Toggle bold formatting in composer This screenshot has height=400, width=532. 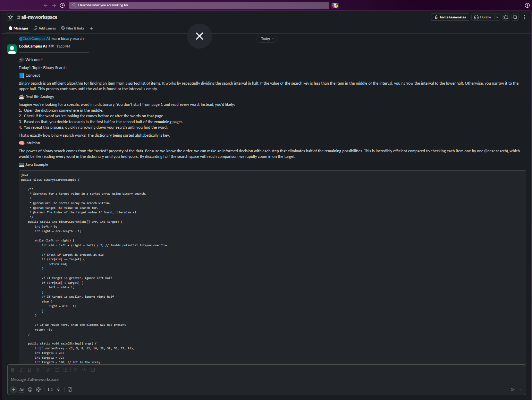(x=13, y=370)
